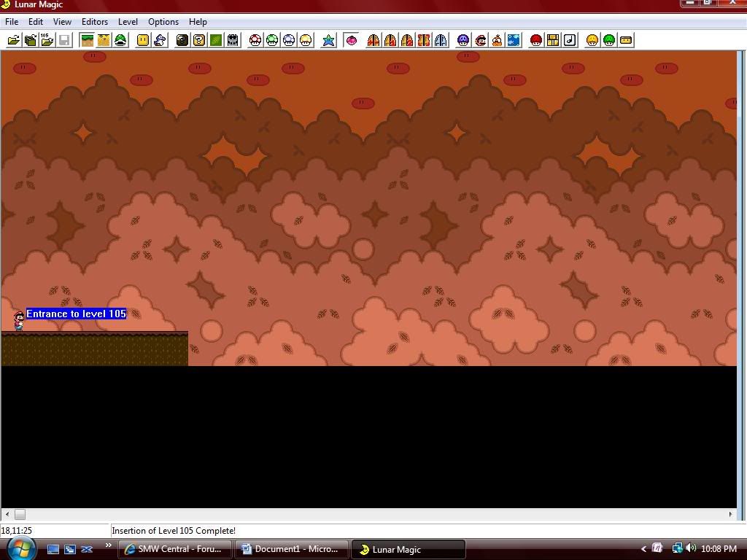Viewport: 747px width, 560px height.
Task: Click the first orange door icon
Action: (373, 41)
